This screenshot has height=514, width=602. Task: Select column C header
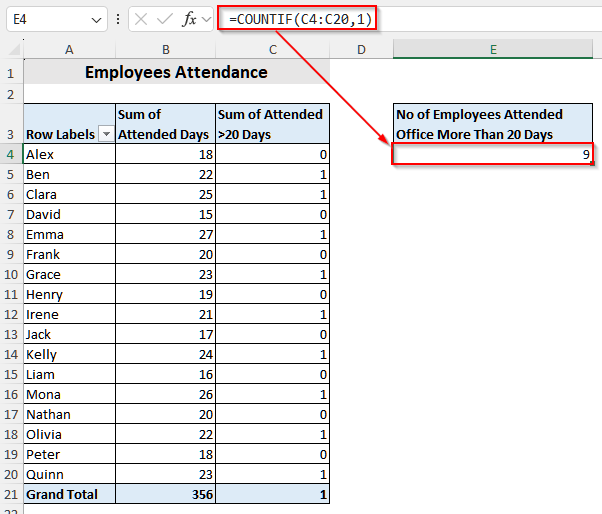(x=272, y=50)
